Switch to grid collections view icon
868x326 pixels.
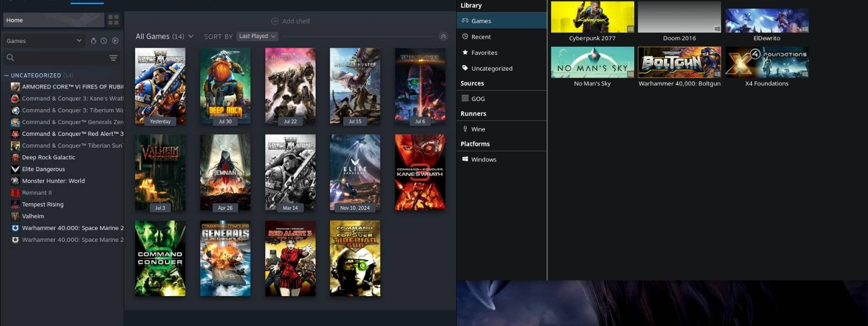[113, 20]
